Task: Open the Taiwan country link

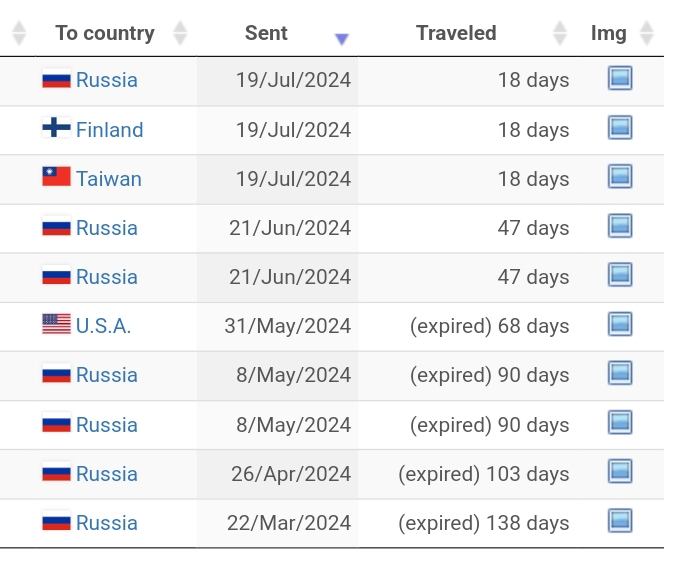Action: click(x=108, y=179)
